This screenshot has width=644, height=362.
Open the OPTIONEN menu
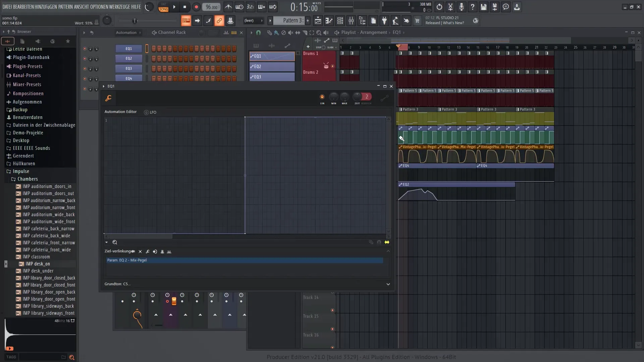[x=100, y=7]
